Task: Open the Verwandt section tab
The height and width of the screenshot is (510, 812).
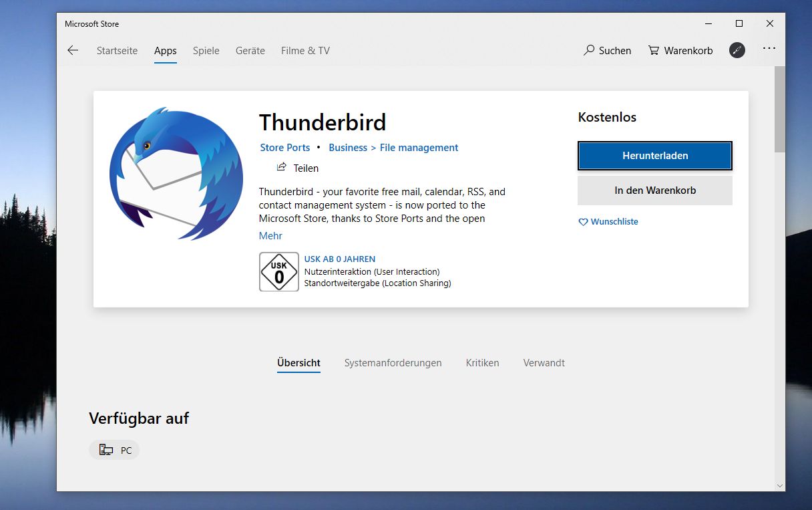Action: click(544, 363)
